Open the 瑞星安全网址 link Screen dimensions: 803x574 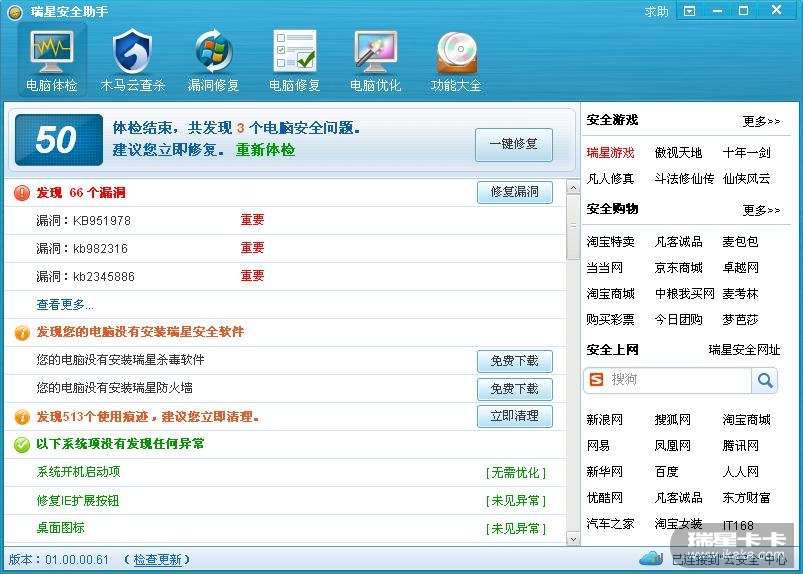(744, 350)
